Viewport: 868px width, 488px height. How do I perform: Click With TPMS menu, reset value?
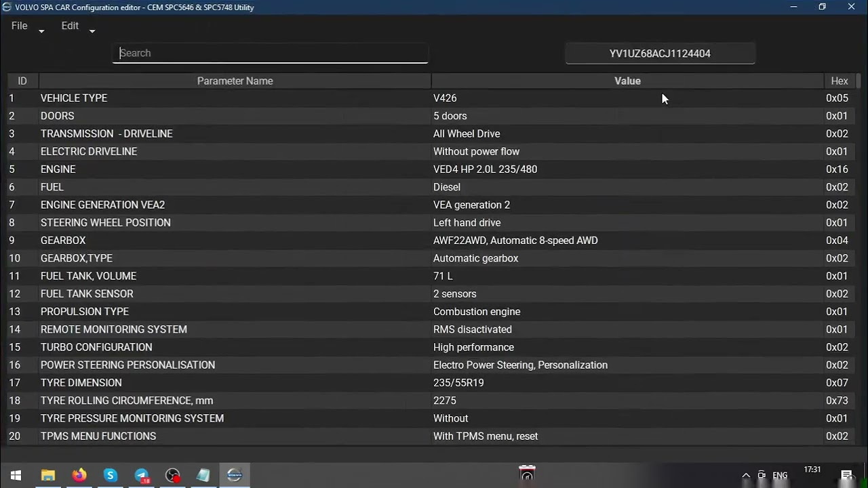click(486, 436)
